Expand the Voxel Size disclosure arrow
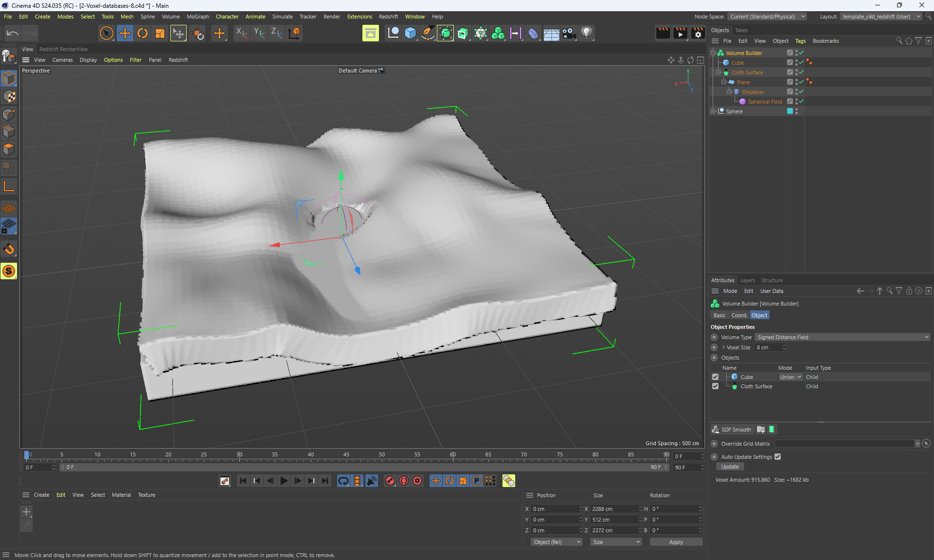 point(723,347)
